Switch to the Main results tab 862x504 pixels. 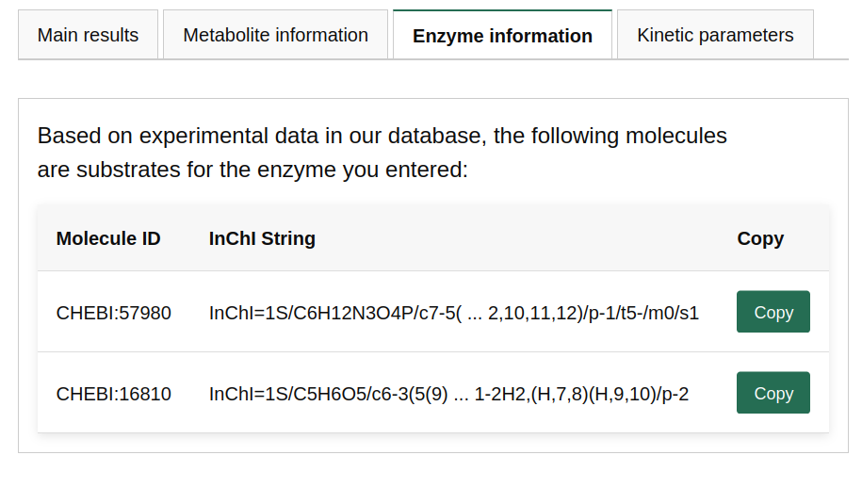click(x=88, y=35)
